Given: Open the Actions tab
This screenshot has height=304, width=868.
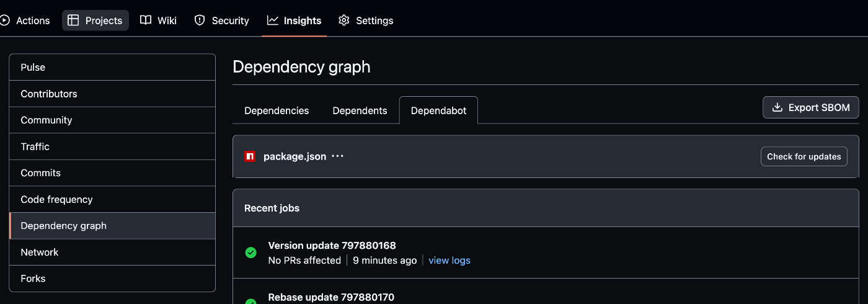Looking at the screenshot, I should click(x=25, y=20).
